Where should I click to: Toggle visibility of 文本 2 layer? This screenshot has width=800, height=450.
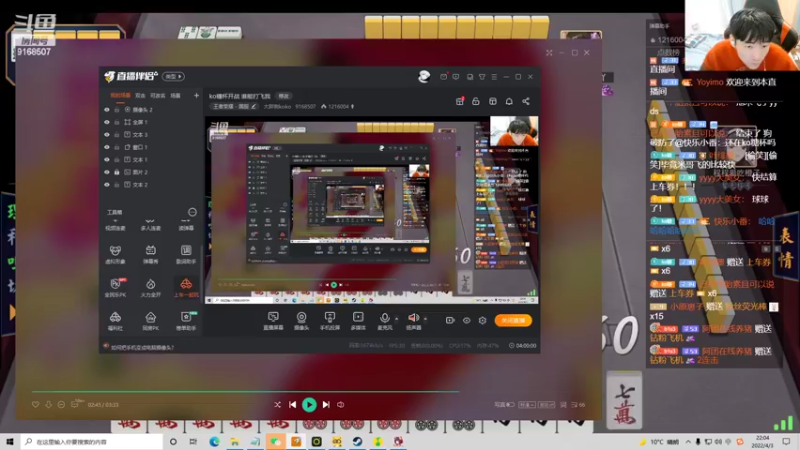point(107,185)
